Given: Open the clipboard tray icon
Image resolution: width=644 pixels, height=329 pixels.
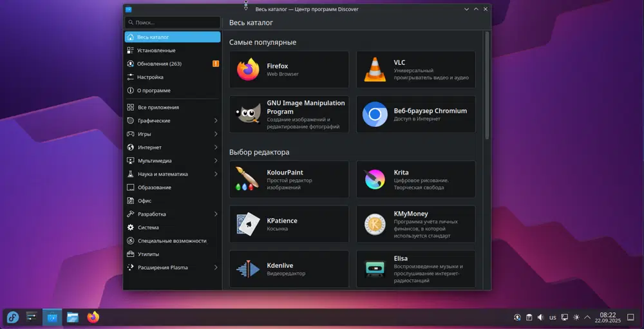Looking at the screenshot, I should [x=529, y=317].
